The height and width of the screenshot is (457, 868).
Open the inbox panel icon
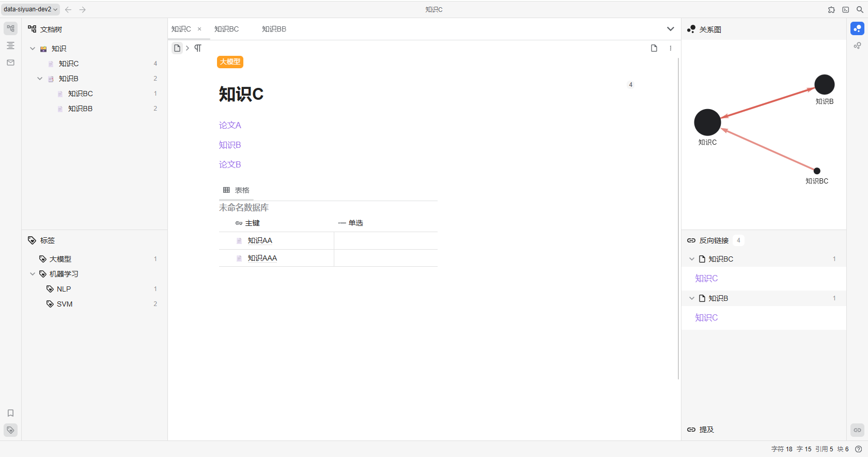click(10, 63)
